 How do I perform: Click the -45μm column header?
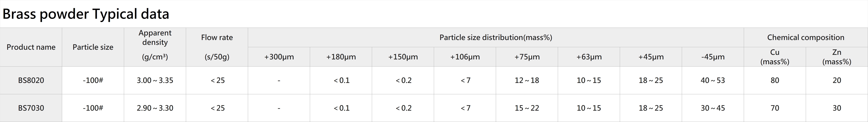pos(713,57)
